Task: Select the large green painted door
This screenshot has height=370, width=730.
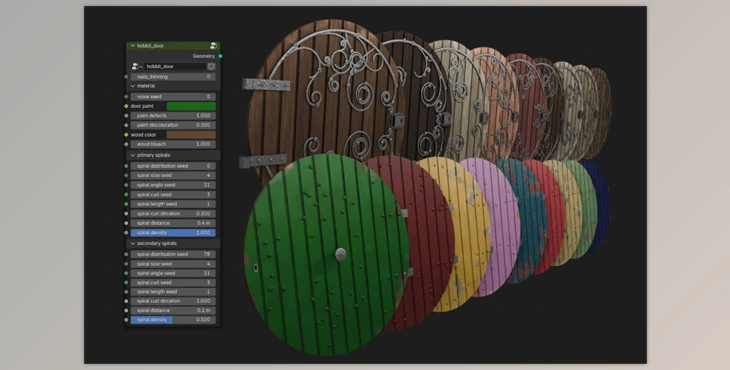Action: (326, 255)
